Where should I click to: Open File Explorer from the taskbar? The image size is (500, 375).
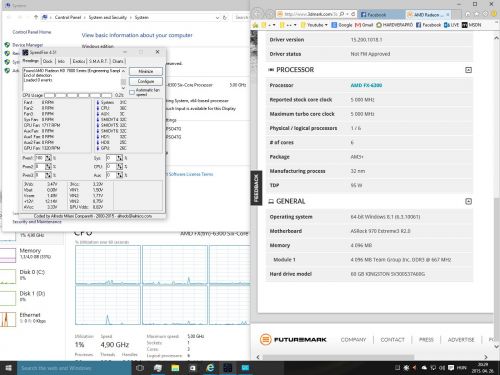pos(175,368)
